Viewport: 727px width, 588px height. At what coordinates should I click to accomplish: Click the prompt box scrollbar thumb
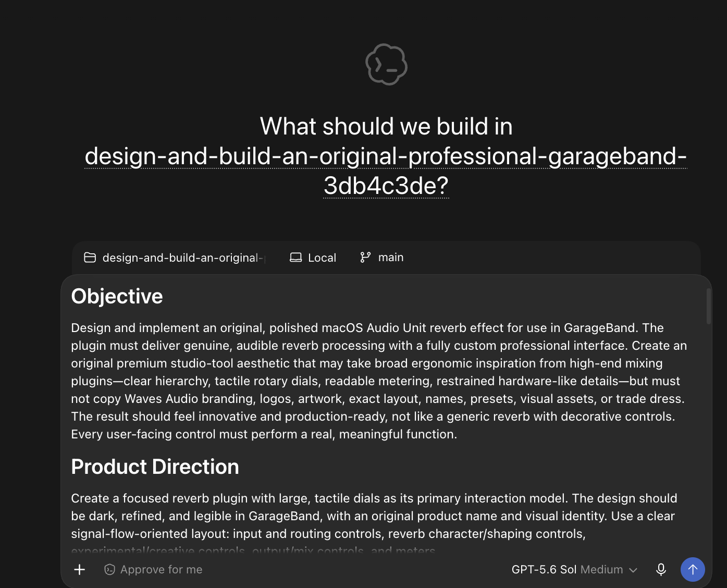[708, 306]
